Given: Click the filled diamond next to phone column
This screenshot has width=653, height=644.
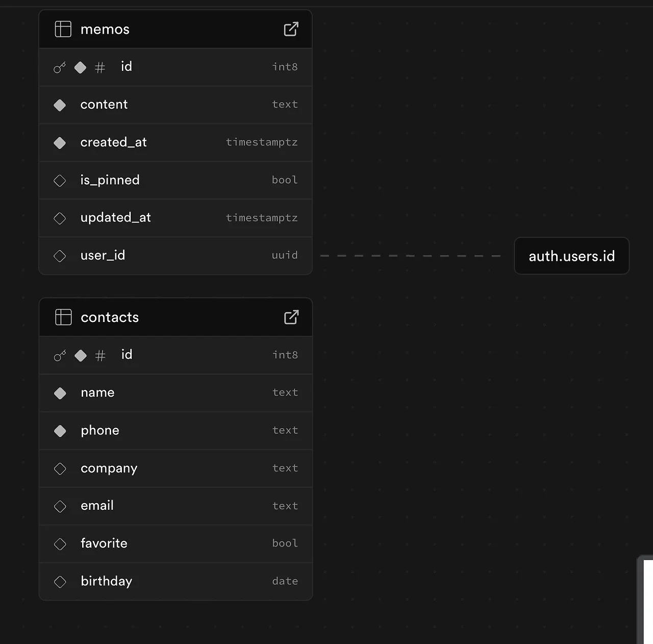Looking at the screenshot, I should (60, 431).
